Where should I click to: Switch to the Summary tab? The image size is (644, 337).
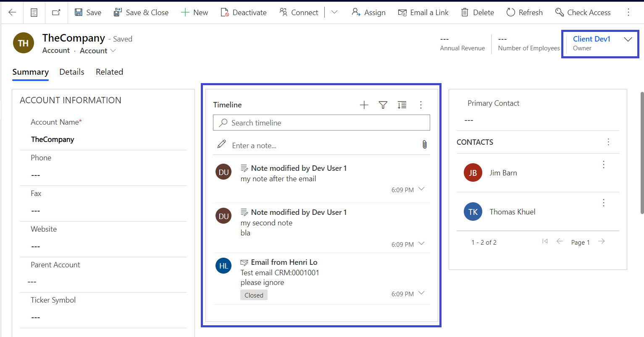coord(31,72)
